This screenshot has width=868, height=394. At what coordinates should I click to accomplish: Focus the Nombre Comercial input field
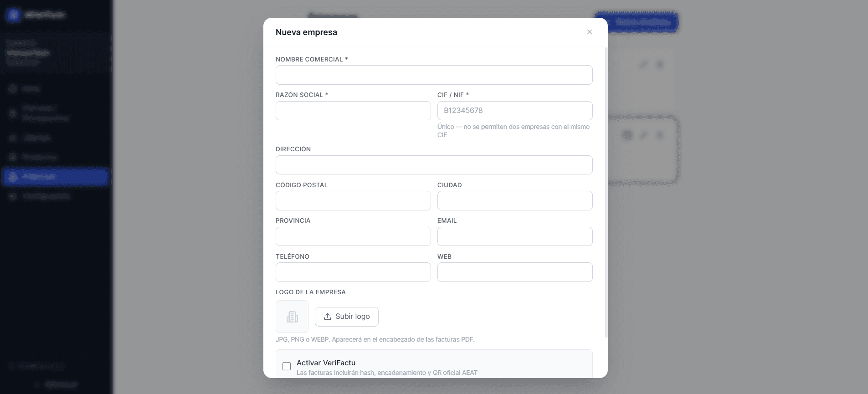(x=434, y=75)
